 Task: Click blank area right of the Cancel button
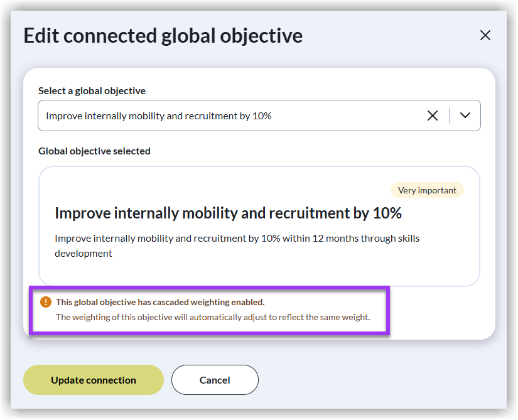click(x=377, y=380)
